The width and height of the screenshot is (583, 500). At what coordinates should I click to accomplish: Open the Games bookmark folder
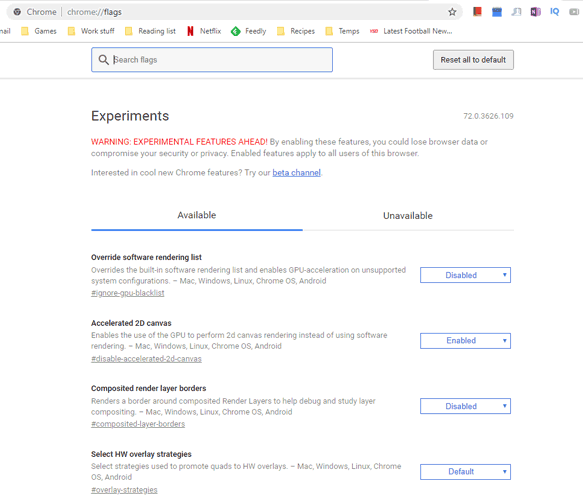(x=39, y=31)
